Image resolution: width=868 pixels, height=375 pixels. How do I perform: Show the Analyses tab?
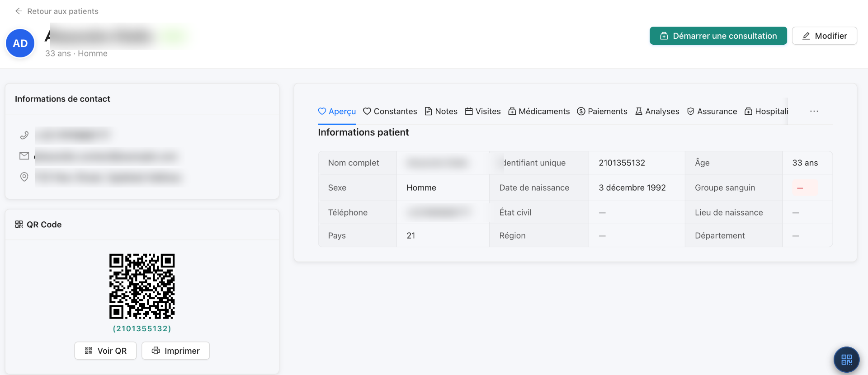(657, 111)
